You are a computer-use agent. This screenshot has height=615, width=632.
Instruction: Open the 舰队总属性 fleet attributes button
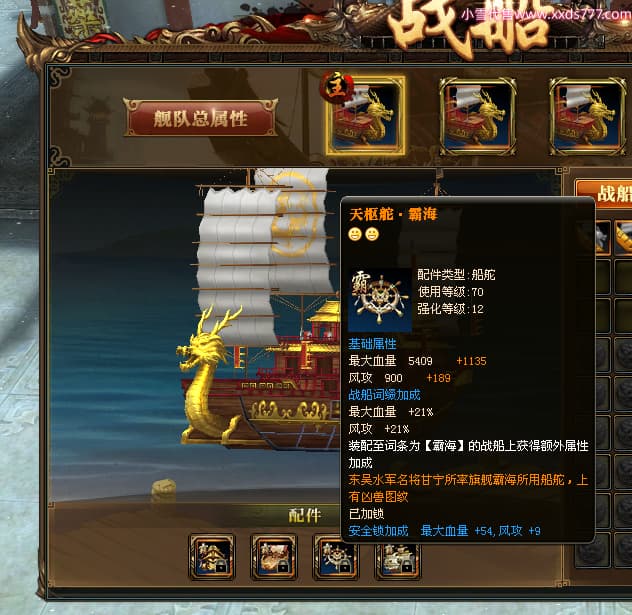click(200, 118)
